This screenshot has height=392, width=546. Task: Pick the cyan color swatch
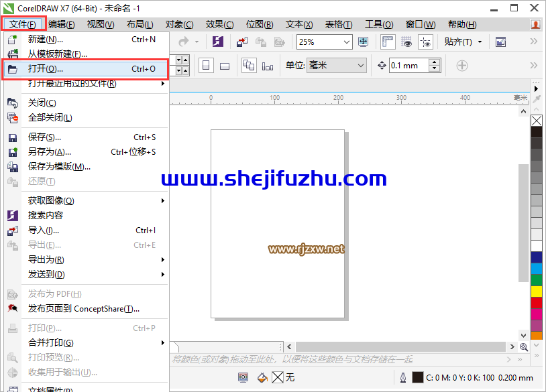coord(537,269)
